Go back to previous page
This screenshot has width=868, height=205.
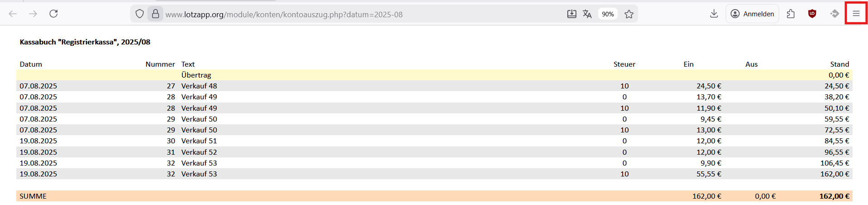(13, 14)
